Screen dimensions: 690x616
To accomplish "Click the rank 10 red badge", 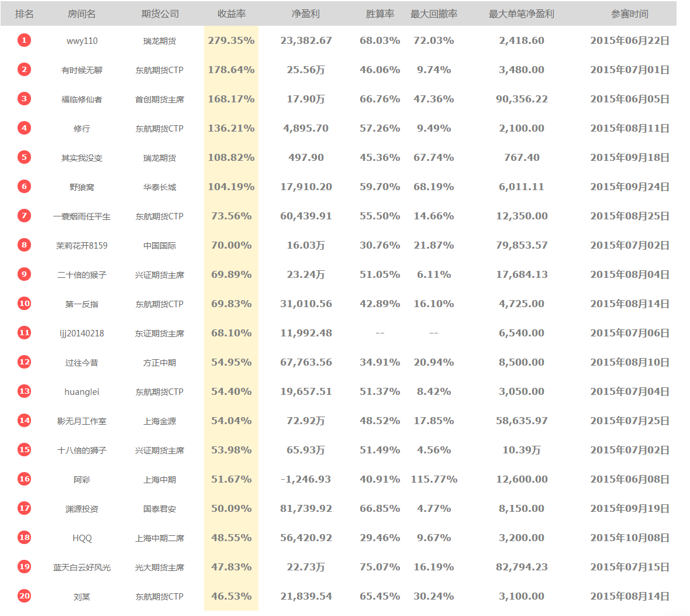I will click(24, 304).
